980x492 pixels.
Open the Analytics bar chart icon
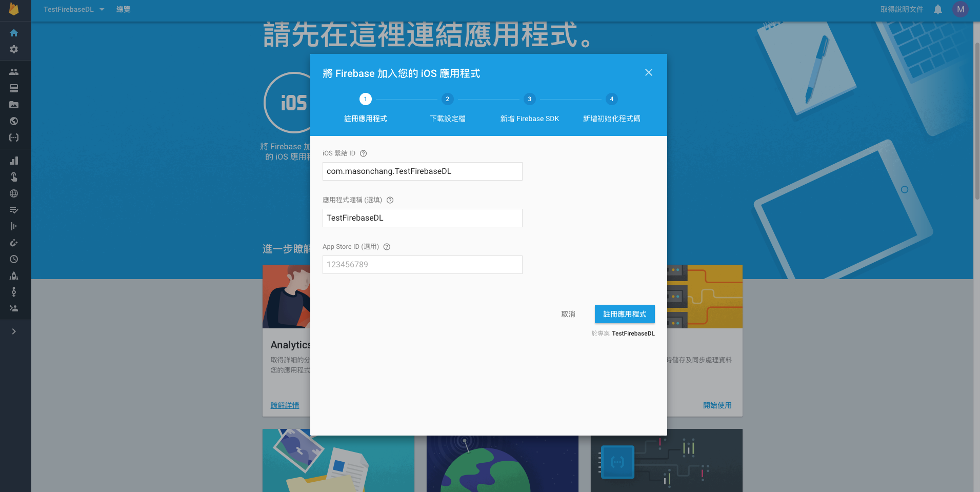(14, 161)
